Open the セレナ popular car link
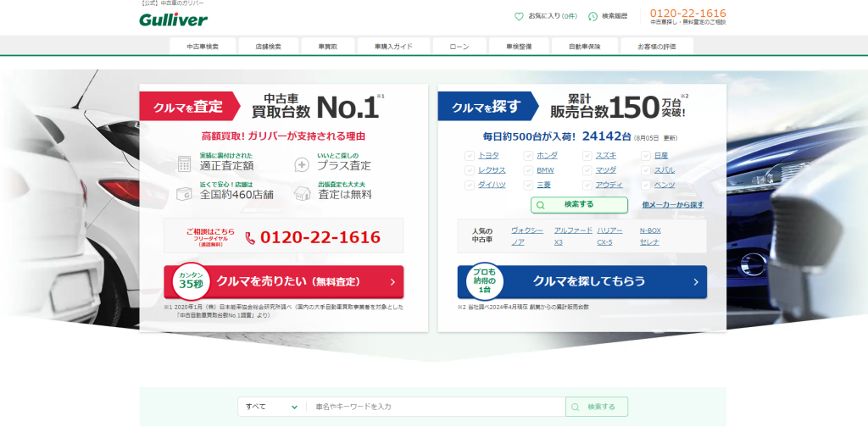 pos(649,242)
